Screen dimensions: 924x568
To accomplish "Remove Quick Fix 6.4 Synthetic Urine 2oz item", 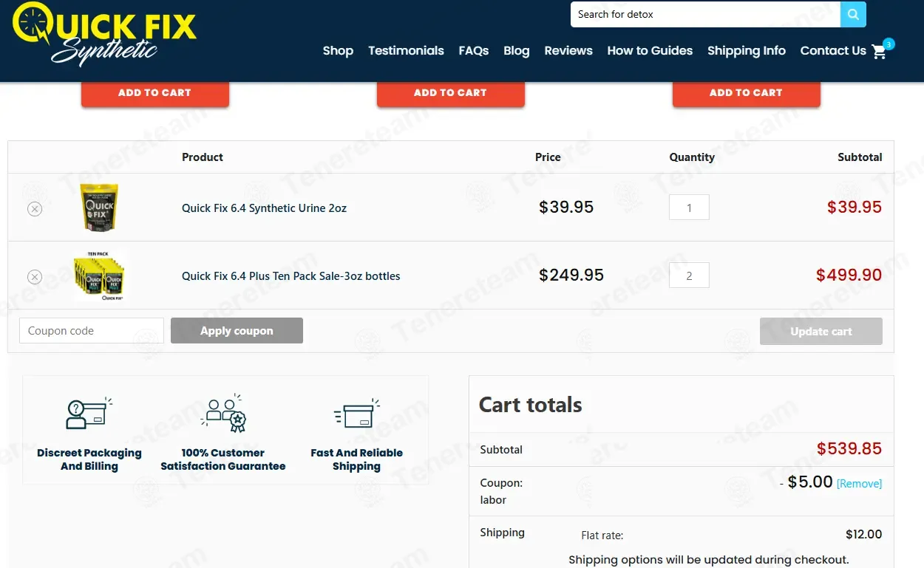I will (x=35, y=209).
